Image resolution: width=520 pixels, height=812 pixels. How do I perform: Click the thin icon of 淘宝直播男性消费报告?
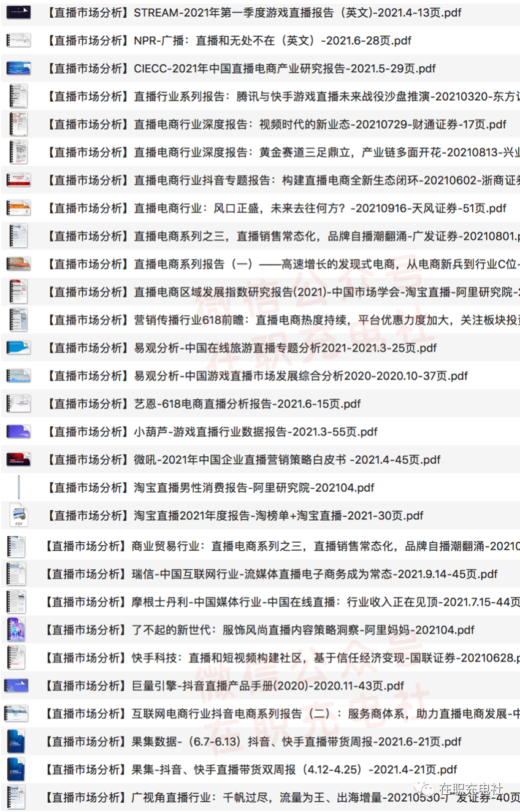pos(18,487)
